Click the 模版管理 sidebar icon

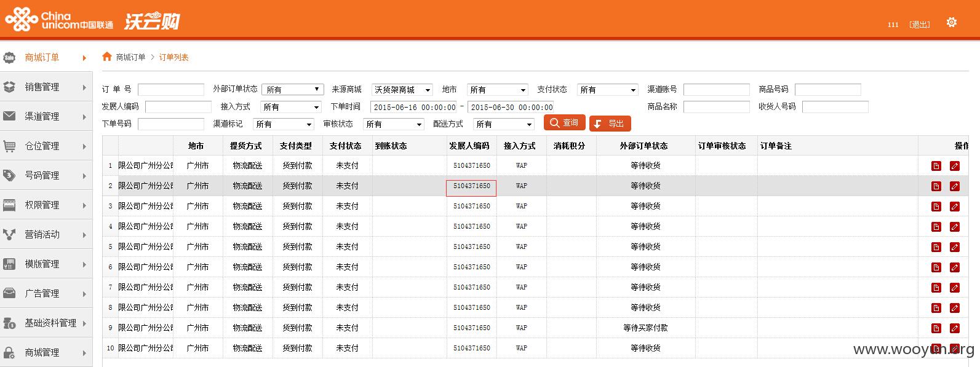9,264
